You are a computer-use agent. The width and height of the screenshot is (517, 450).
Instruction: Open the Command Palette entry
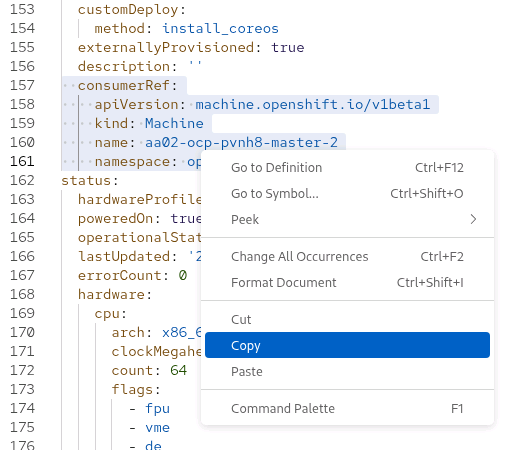pyautogui.click(x=347, y=409)
